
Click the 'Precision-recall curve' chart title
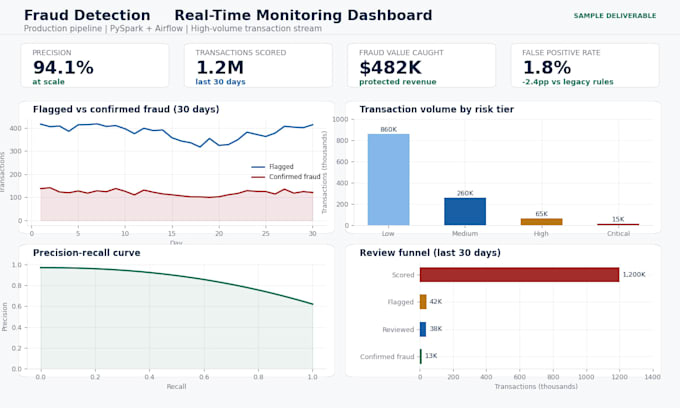coord(87,253)
